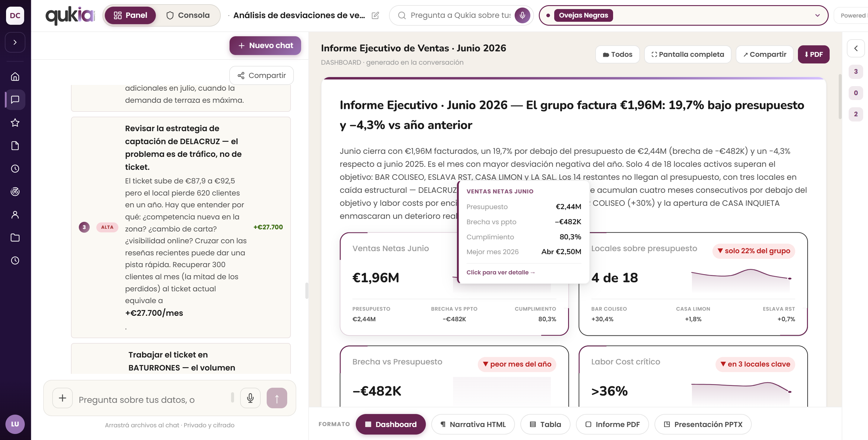Click the >36% Labor Cost figure

tap(609, 391)
